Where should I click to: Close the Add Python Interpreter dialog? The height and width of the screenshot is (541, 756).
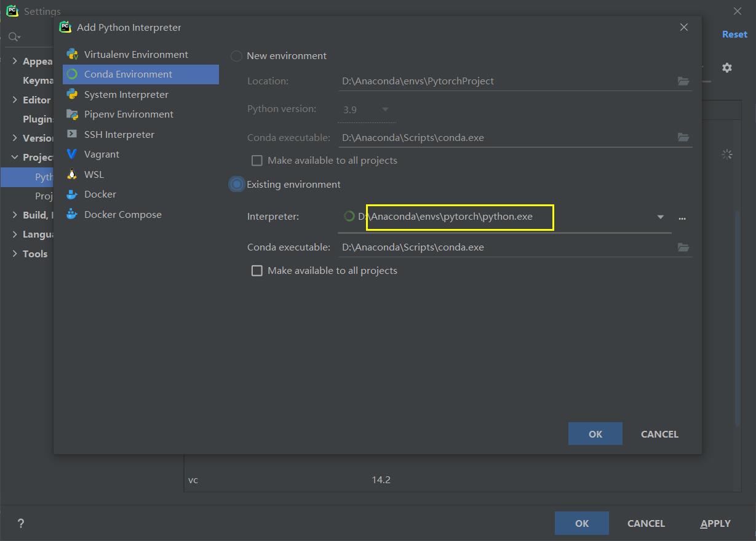(x=684, y=27)
